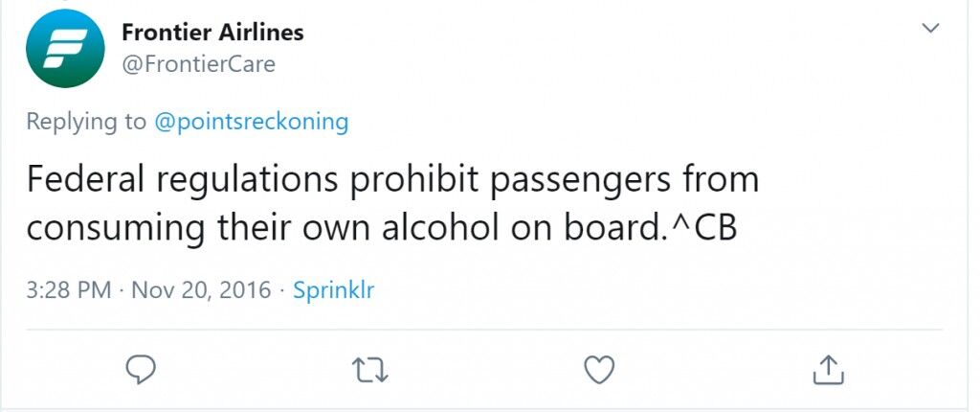Click the word "alcohol" in the tweet
This screenshot has height=412, width=980.
tap(441, 229)
